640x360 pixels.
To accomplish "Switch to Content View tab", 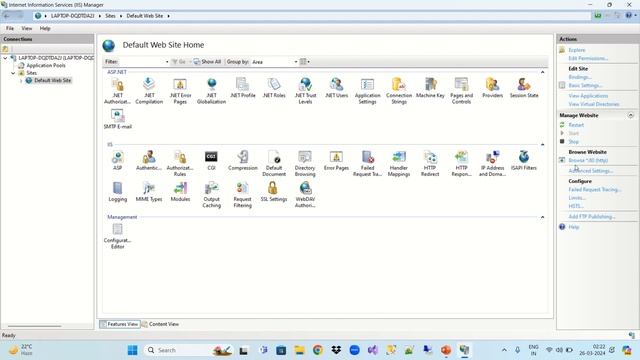I will [160, 324].
